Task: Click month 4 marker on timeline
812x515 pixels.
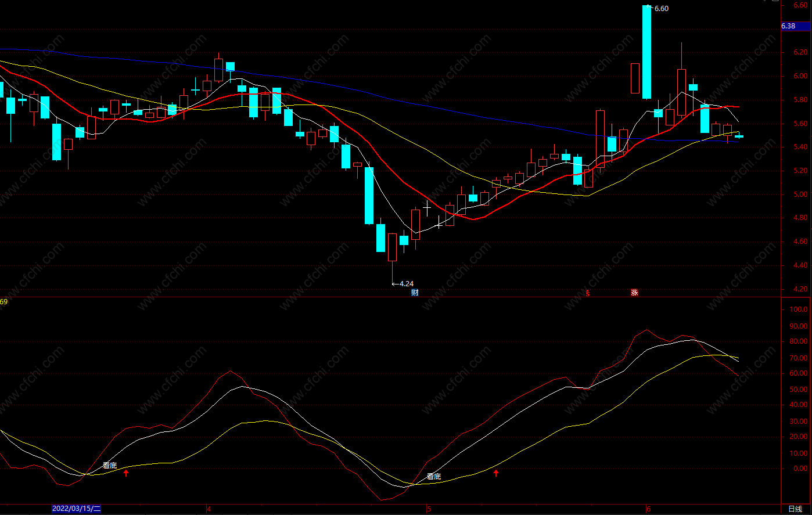Action: (209, 509)
